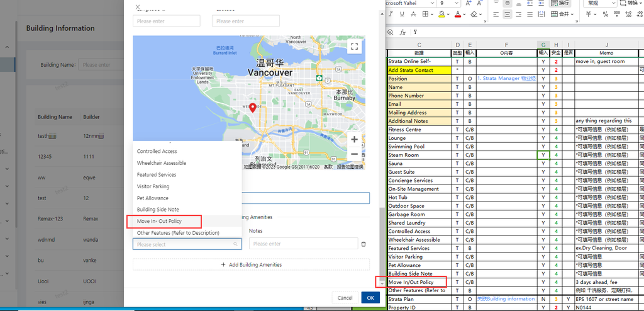
Task: Select 'Move In- Out Policy' option
Action: (159, 221)
